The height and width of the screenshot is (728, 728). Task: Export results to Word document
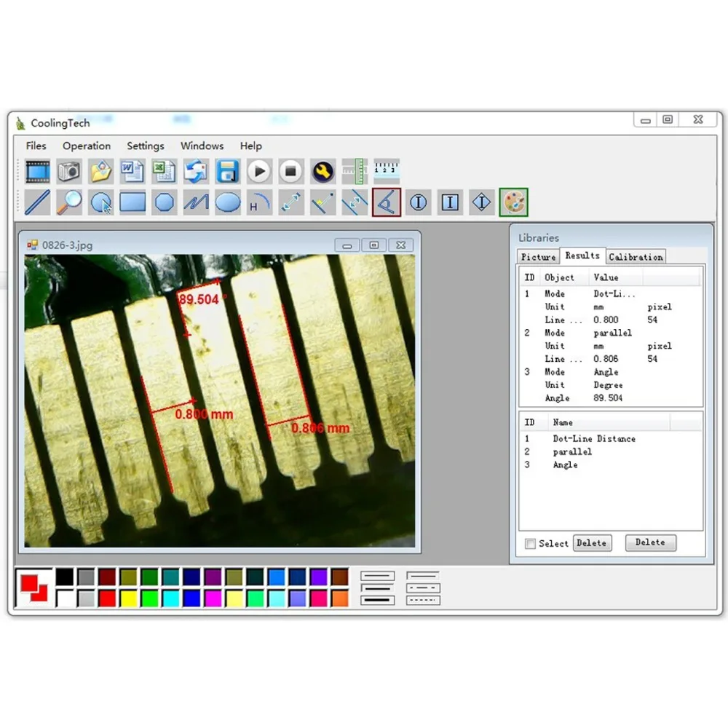tap(132, 171)
